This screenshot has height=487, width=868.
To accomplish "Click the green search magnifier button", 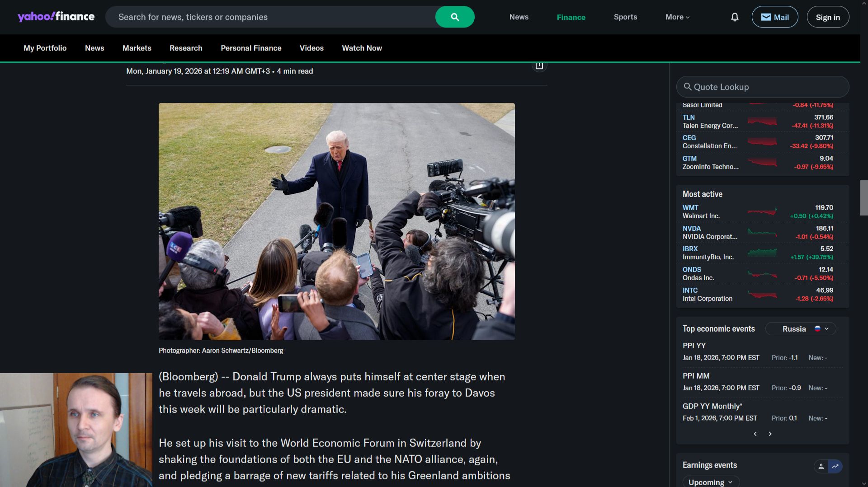I will click(455, 17).
